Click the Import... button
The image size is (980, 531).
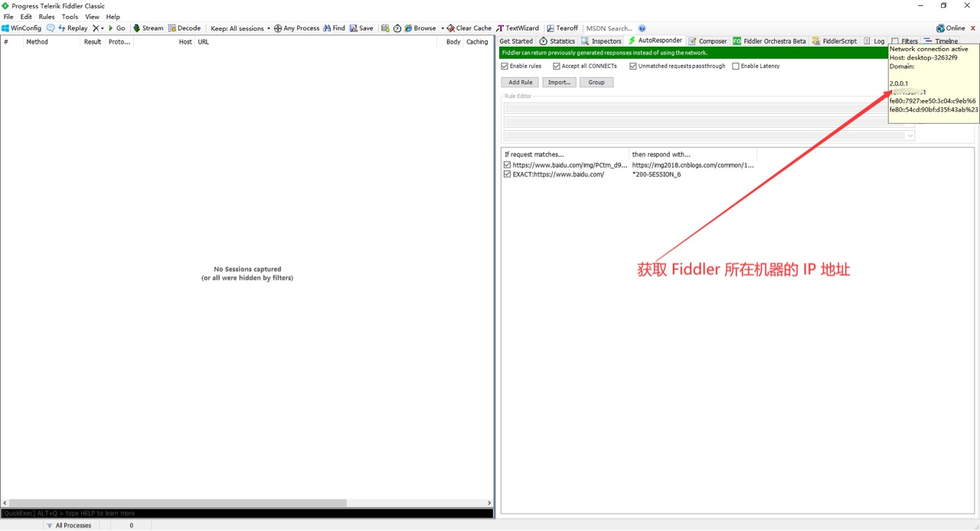559,82
